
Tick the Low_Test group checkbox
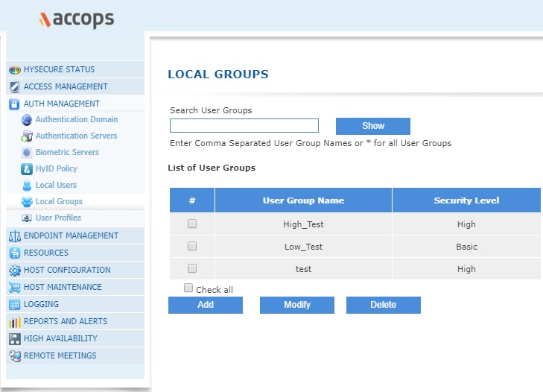click(x=192, y=246)
